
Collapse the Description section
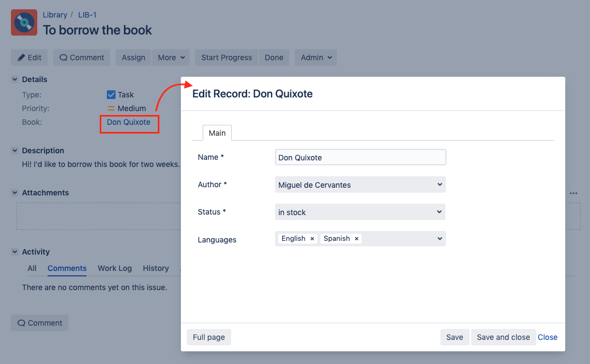pyautogui.click(x=15, y=151)
